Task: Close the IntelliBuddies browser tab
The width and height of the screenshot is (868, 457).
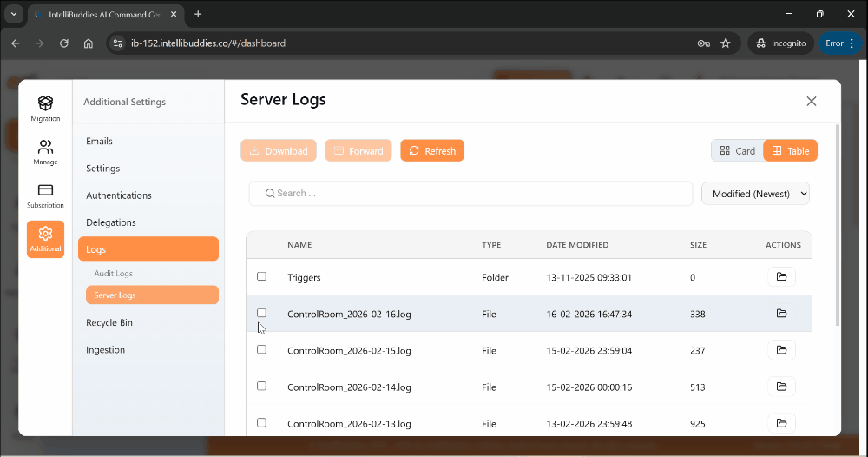Action: pyautogui.click(x=174, y=15)
